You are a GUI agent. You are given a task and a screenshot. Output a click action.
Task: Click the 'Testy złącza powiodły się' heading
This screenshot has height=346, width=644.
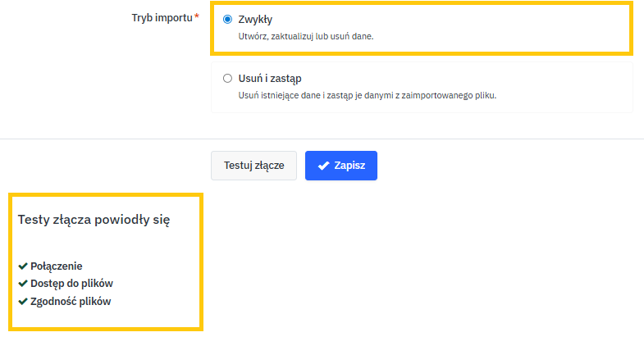coord(94,220)
